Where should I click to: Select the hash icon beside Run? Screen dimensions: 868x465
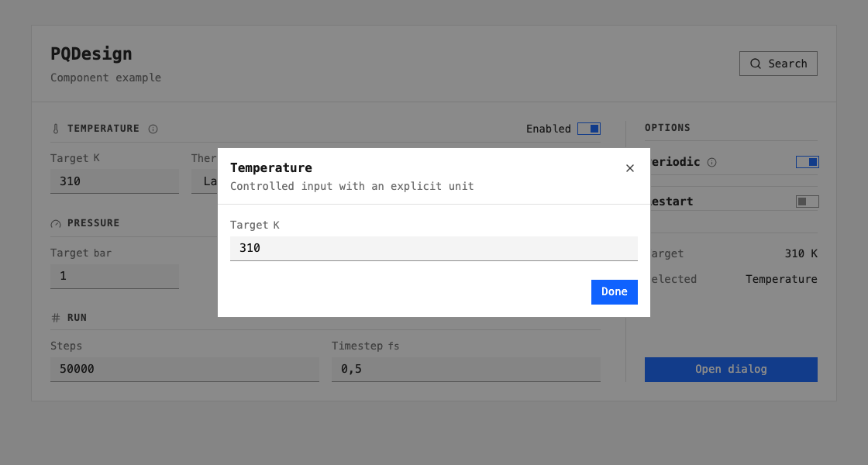[x=55, y=318]
